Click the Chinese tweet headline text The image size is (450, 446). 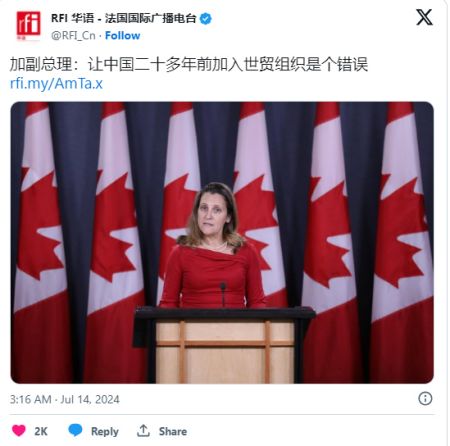pyautogui.click(x=189, y=64)
